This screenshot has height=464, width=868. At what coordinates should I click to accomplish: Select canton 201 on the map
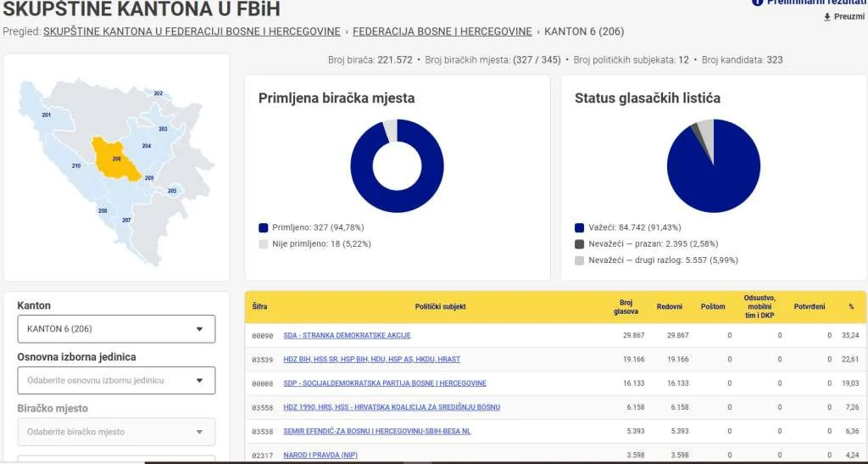click(46, 115)
